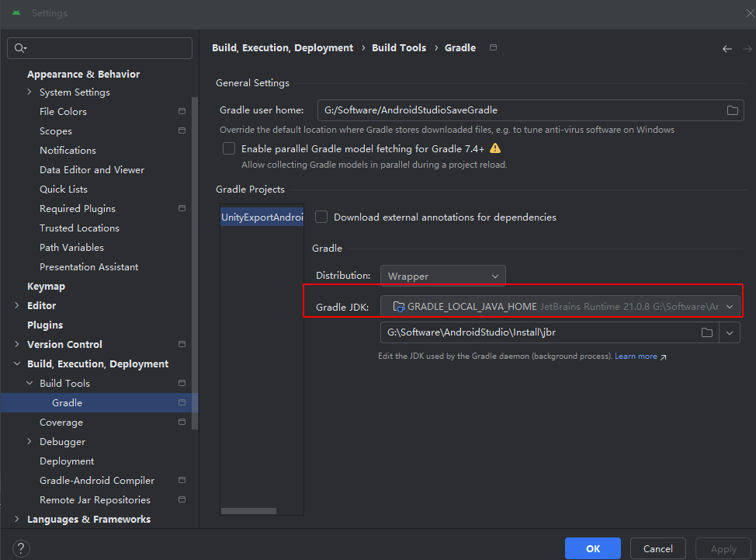The width and height of the screenshot is (756, 560).
Task: Collapse Build, Execution, Deployment node
Action: (17, 363)
